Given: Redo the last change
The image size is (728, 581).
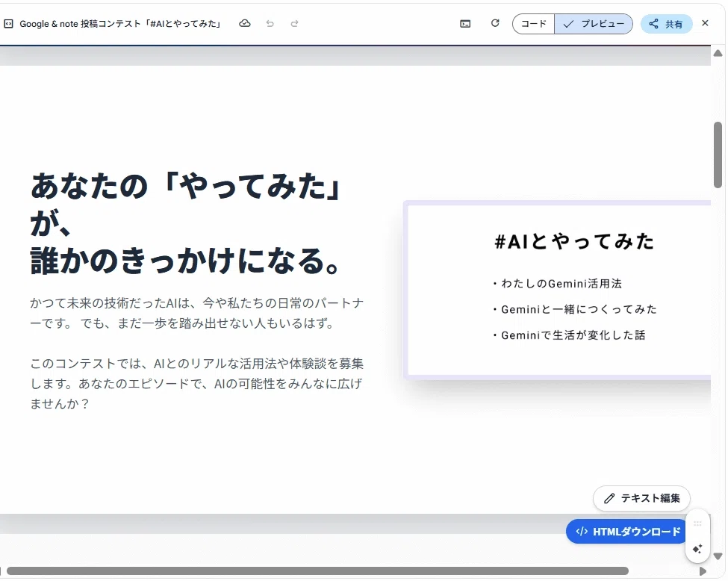Looking at the screenshot, I should (x=294, y=23).
